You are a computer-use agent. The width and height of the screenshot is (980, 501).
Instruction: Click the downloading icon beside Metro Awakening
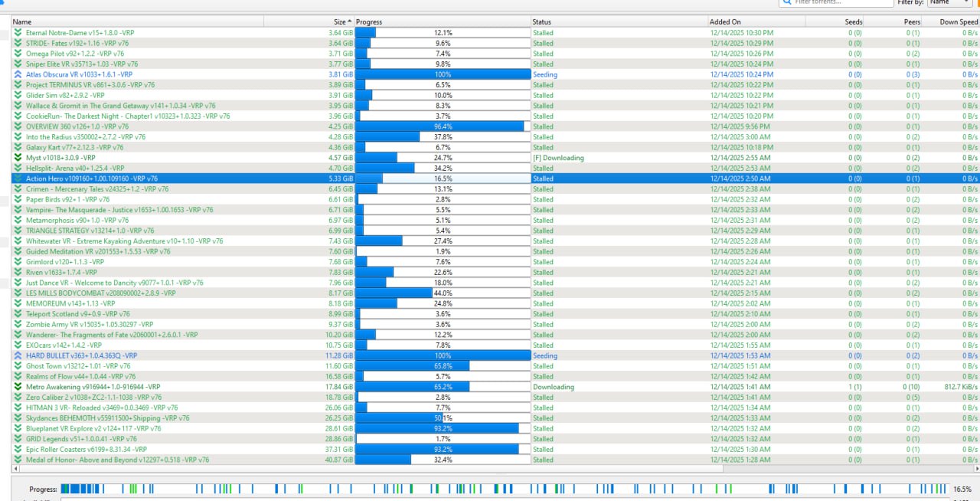pos(18,387)
